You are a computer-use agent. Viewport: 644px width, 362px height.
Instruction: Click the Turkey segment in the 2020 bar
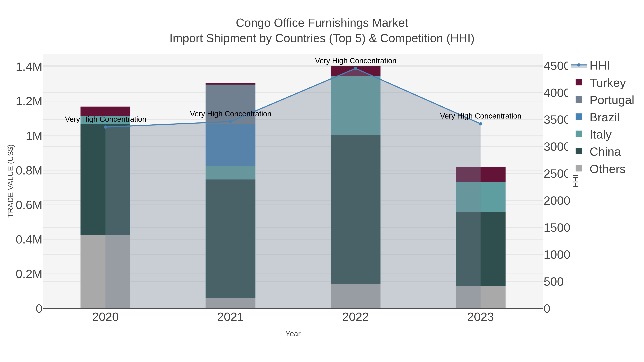click(106, 111)
